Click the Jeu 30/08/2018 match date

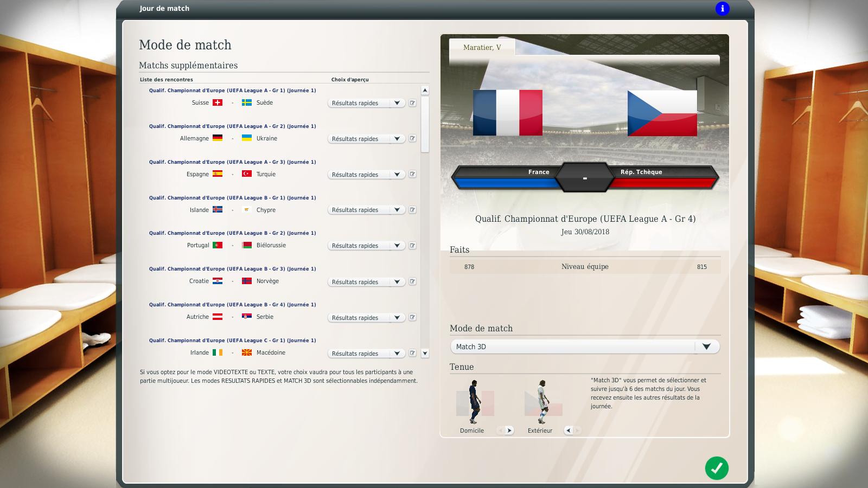585,232
